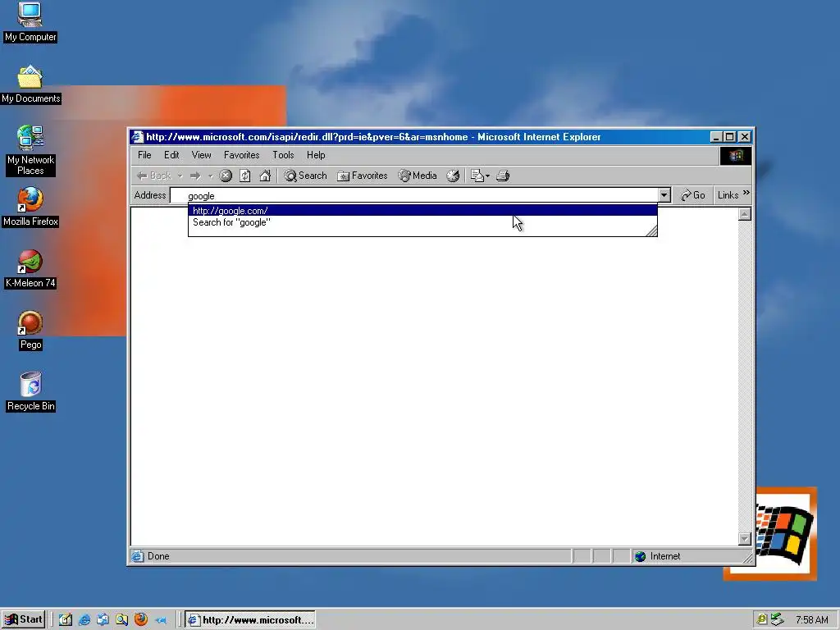The height and width of the screenshot is (630, 840).
Task: Open the Start menu
Action: 23,620
